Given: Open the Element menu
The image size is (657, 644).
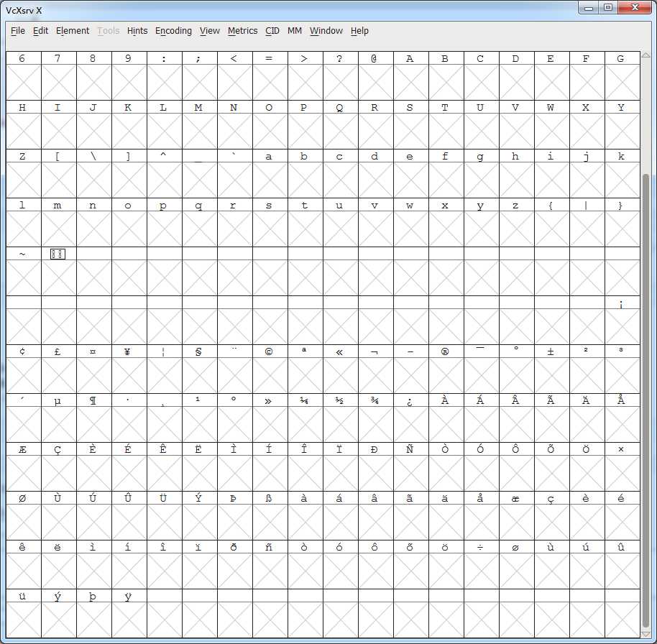Looking at the screenshot, I should coord(73,31).
